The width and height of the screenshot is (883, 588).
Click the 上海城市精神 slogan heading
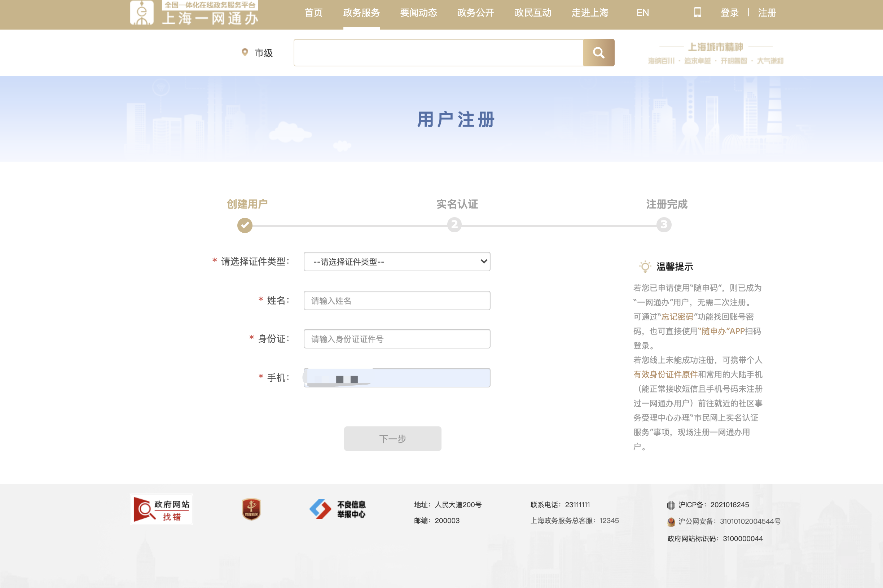click(x=715, y=47)
